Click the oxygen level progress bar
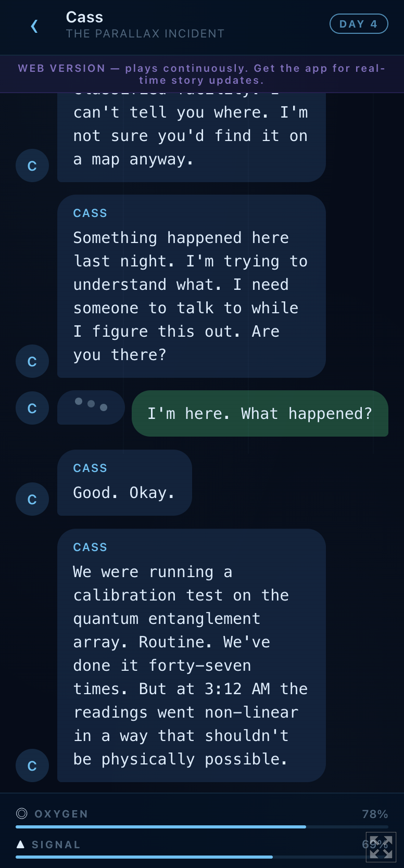 [x=201, y=826]
